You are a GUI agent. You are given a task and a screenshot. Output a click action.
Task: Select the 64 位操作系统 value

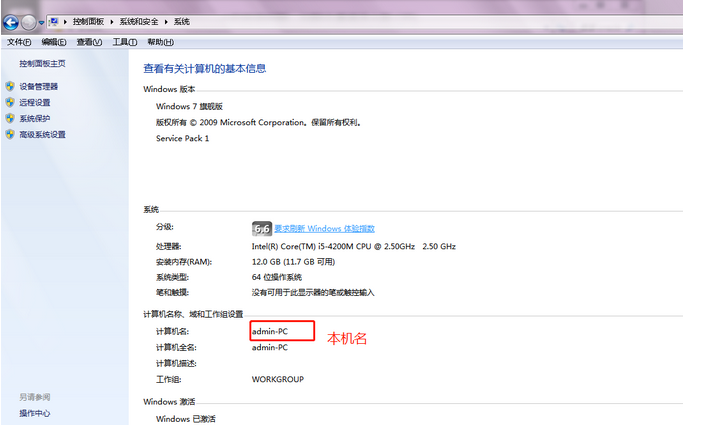click(277, 277)
